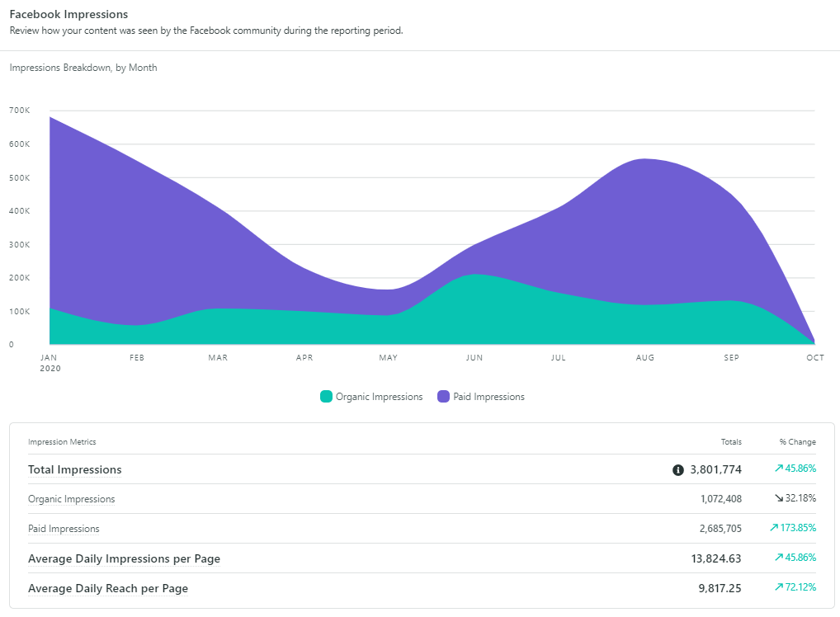This screenshot has width=840, height=617.
Task: Click the AUG axis label
Action: pyautogui.click(x=645, y=358)
